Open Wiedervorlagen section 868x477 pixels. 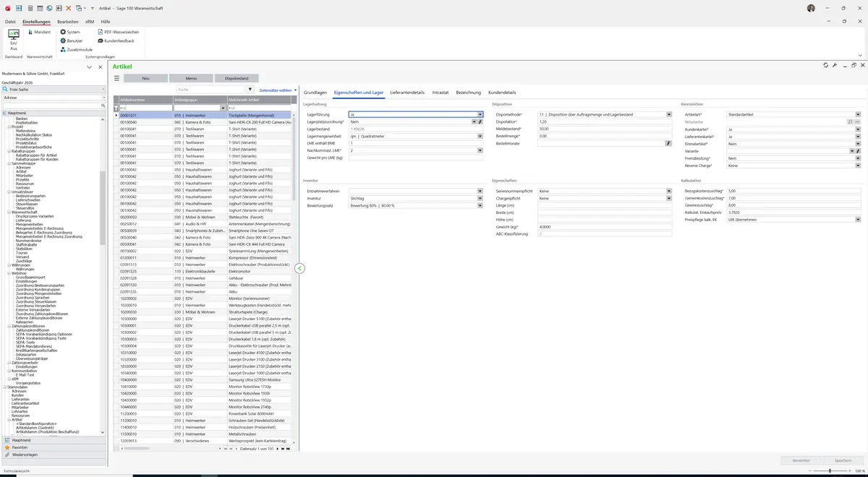coord(54,455)
